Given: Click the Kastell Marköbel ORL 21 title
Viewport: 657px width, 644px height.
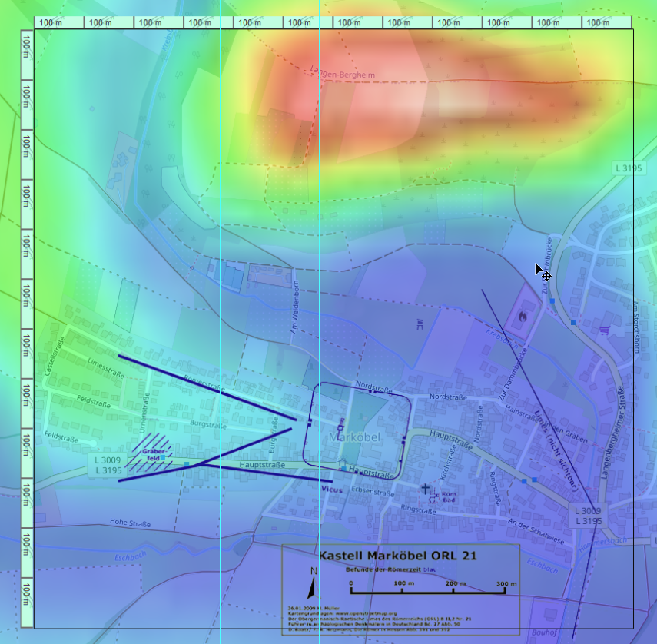Looking at the screenshot, I should (x=401, y=555).
